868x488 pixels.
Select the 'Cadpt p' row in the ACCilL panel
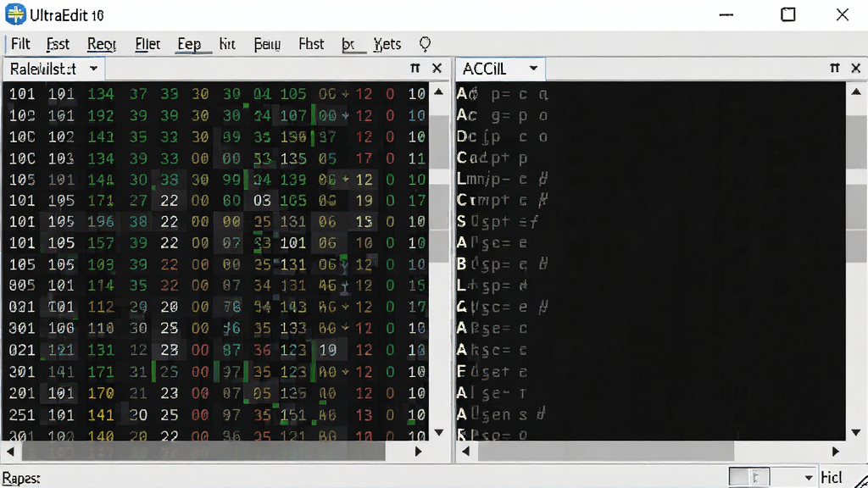492,158
